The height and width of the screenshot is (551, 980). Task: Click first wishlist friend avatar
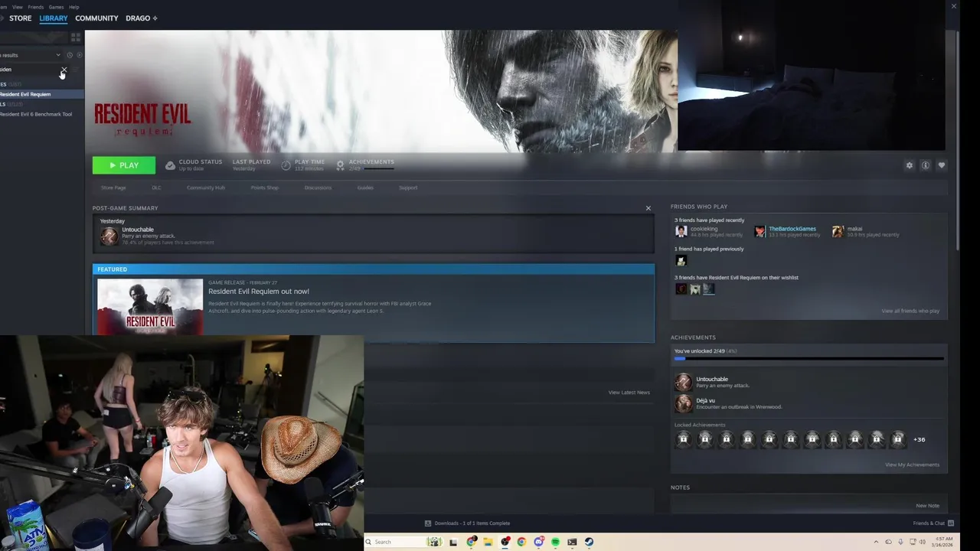(681, 289)
